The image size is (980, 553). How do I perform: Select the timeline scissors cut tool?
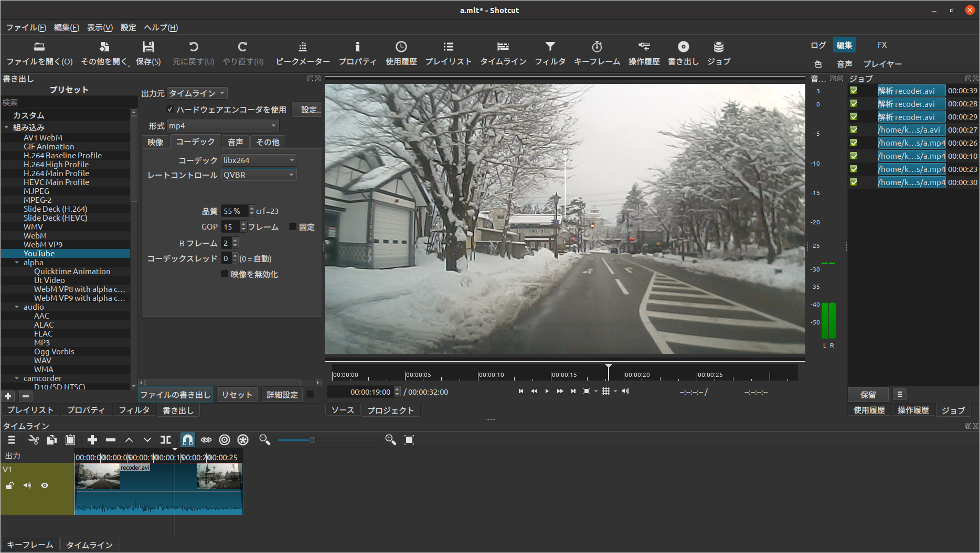tap(33, 440)
